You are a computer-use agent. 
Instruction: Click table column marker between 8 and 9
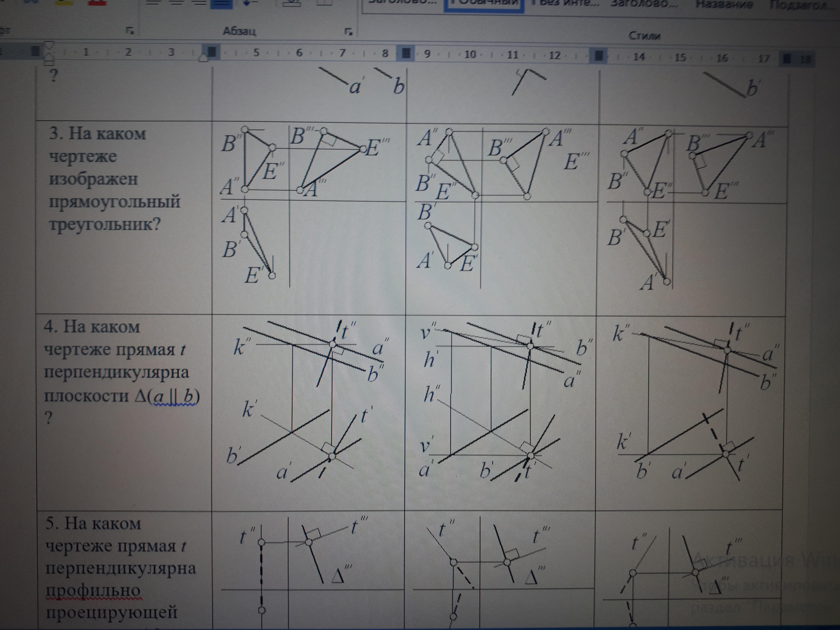coord(406,53)
